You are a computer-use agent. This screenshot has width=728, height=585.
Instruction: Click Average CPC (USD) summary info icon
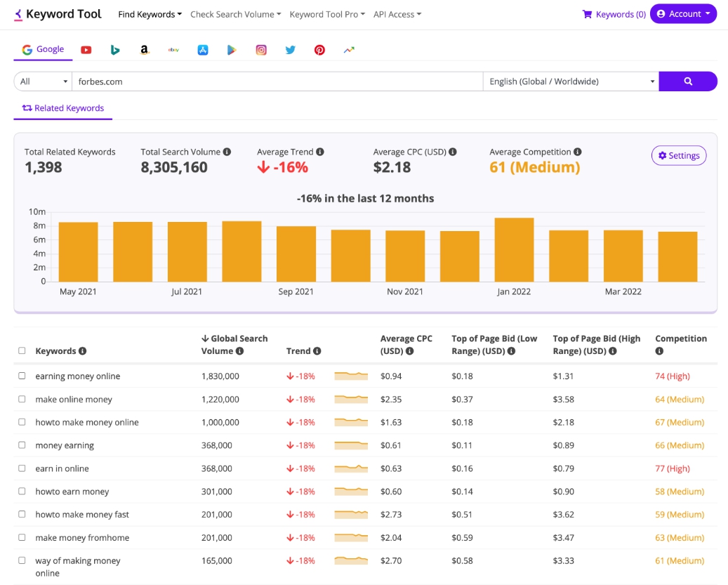click(453, 152)
